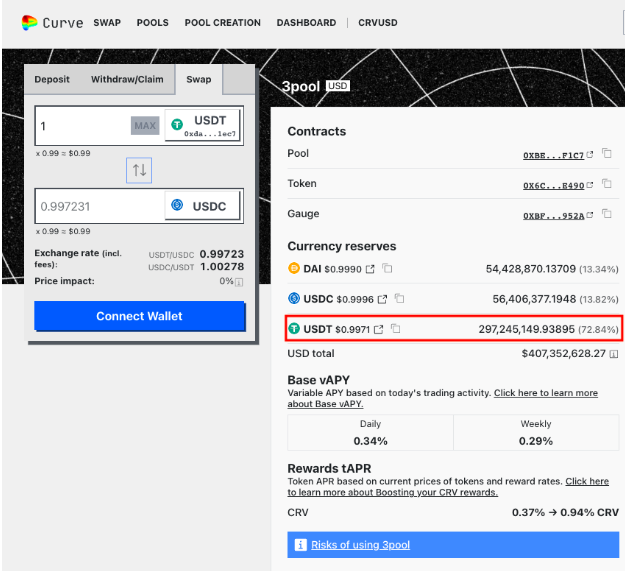Select the Swap tab
Screen dimensions: 625x579
[199, 79]
